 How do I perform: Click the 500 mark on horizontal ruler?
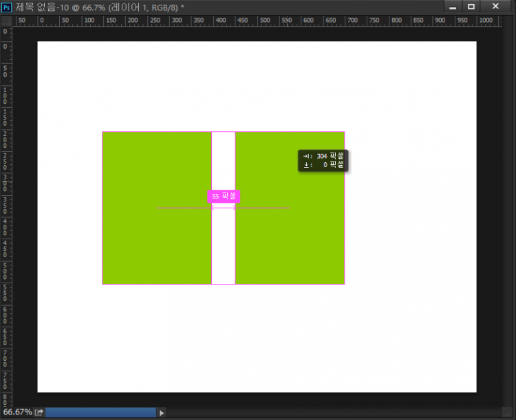286,21
